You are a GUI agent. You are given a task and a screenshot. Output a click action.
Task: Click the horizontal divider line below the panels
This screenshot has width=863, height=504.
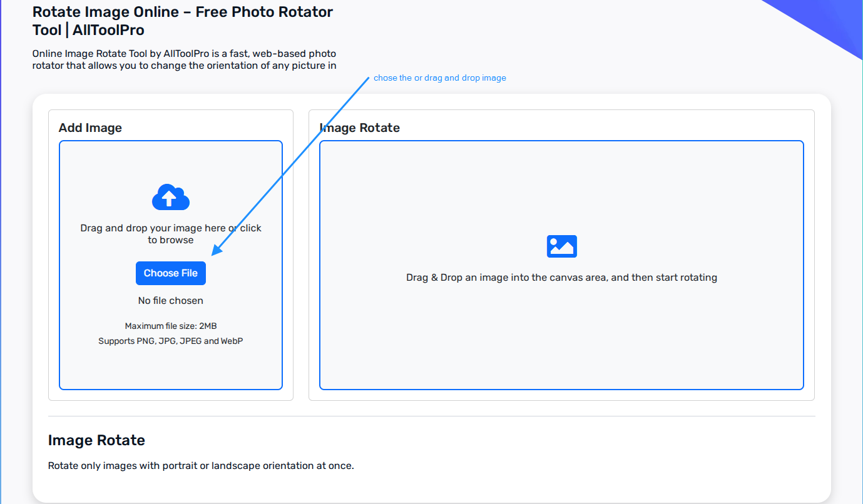(431, 416)
